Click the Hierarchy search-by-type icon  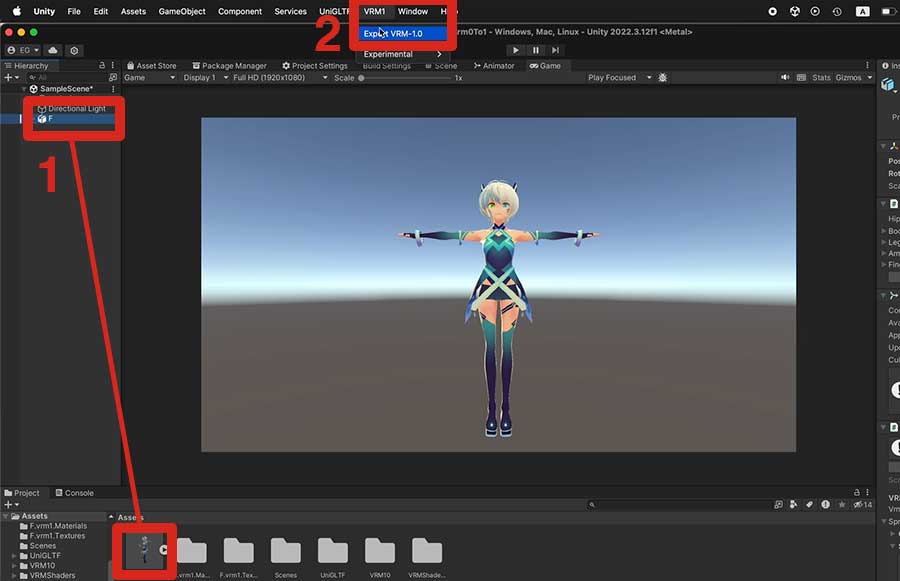[112, 77]
